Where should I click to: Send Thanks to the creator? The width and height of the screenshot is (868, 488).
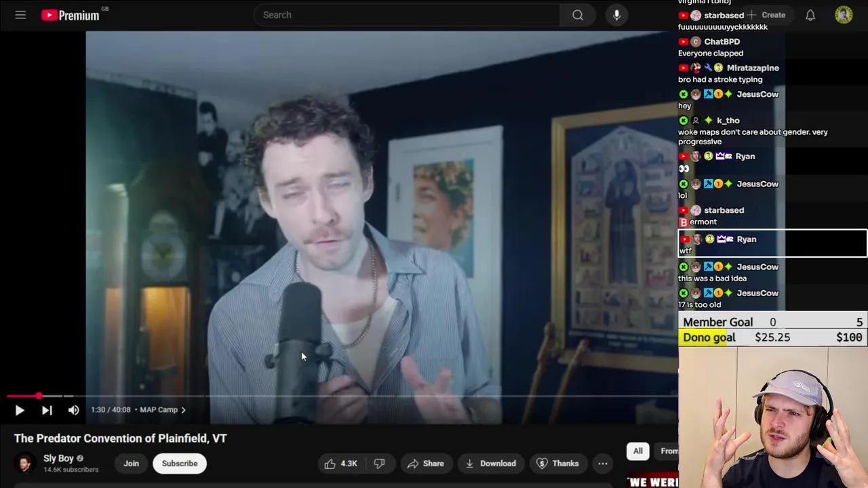pos(557,464)
